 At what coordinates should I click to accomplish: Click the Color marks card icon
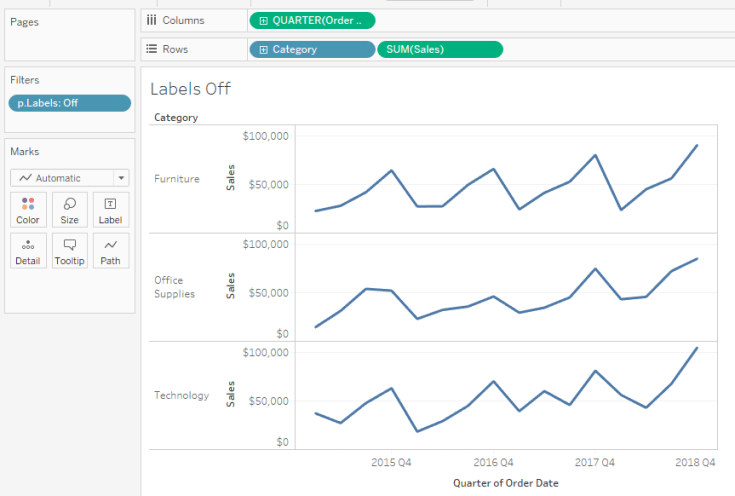(28, 210)
